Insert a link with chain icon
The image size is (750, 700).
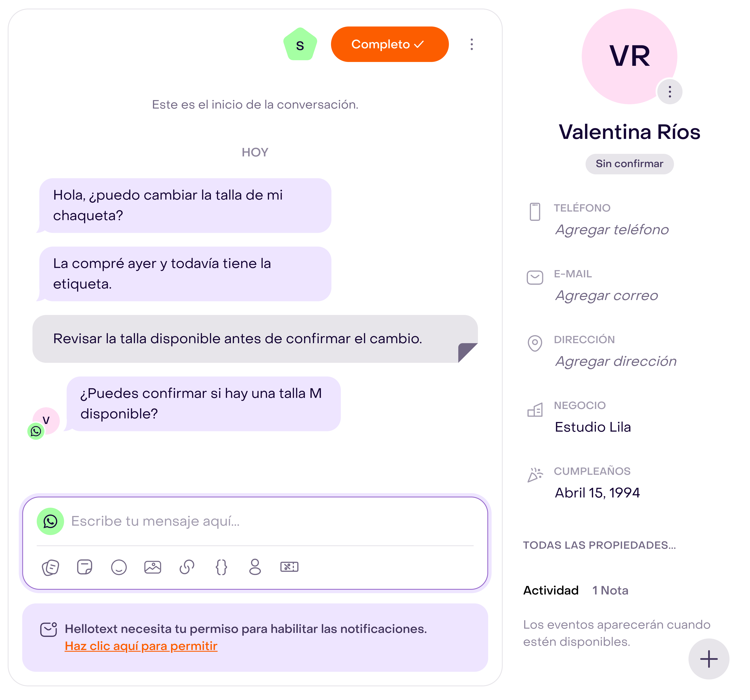[187, 567]
